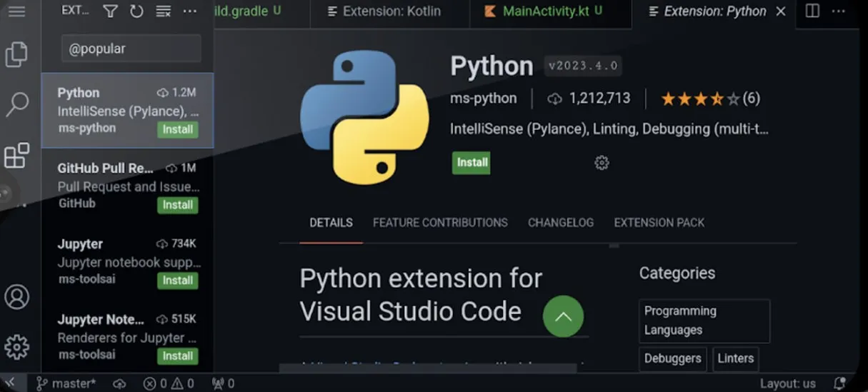The height and width of the screenshot is (392, 868).
Task: Click the Install button on Python details page
Action: tap(472, 162)
